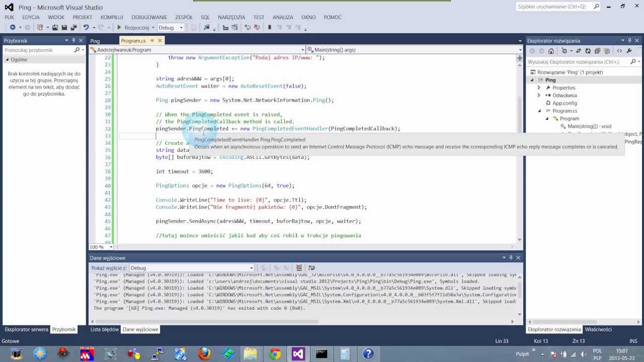Open the DEBUGOWANIE menu

149,17
